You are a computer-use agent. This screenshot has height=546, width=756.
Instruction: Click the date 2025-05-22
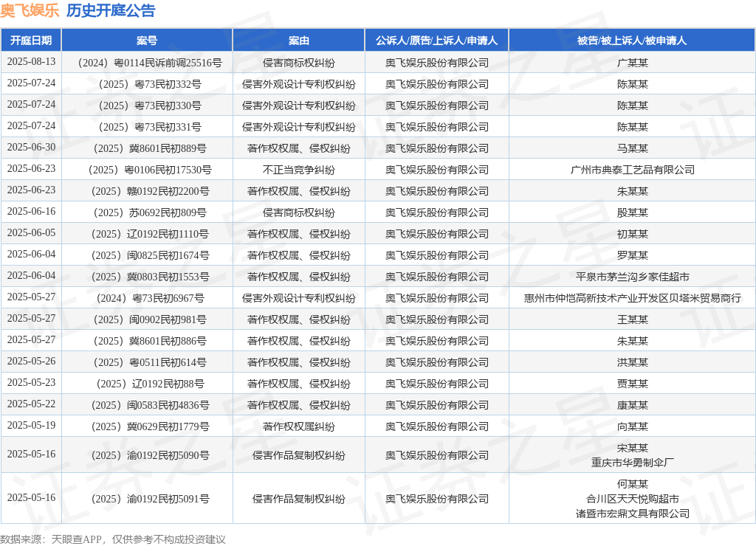[x=31, y=404]
